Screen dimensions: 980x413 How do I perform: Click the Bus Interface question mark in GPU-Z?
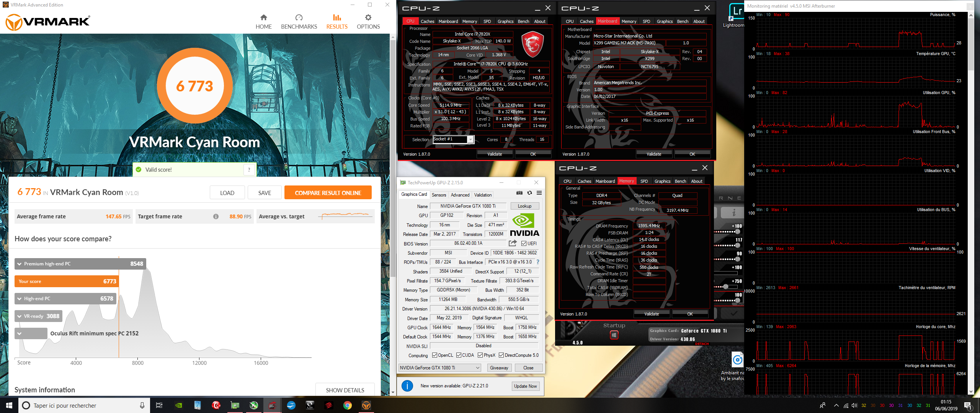click(x=538, y=262)
